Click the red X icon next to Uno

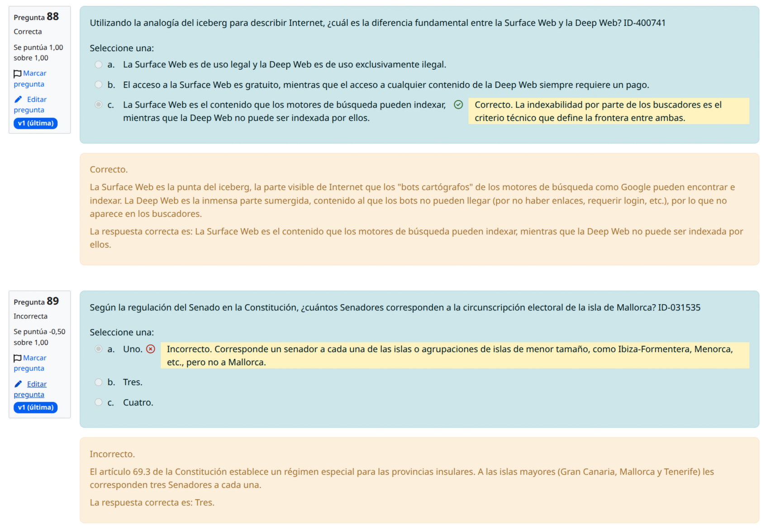(151, 349)
